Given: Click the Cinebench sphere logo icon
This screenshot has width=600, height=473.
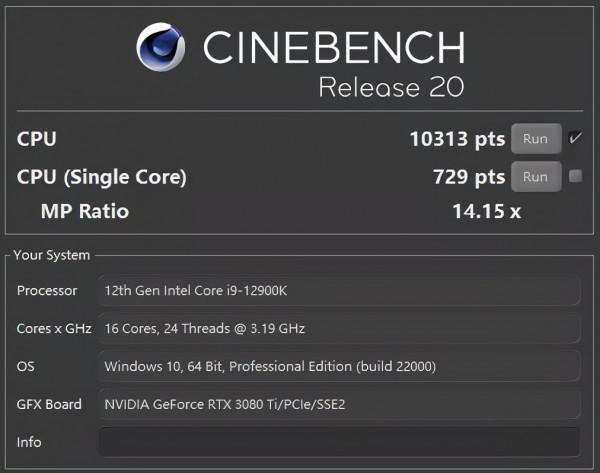Looking at the screenshot, I should (x=162, y=49).
